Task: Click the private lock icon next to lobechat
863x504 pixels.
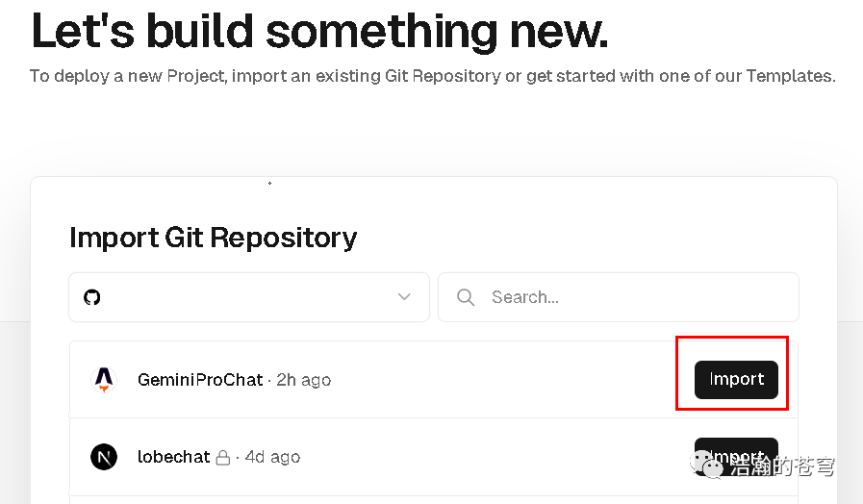Action: (x=223, y=458)
